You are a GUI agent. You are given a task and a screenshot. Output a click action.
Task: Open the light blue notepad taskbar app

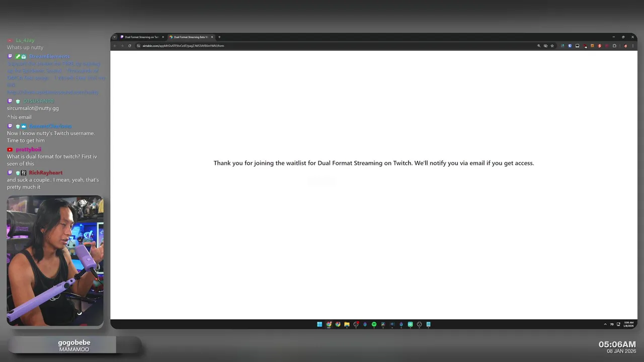coord(428,324)
